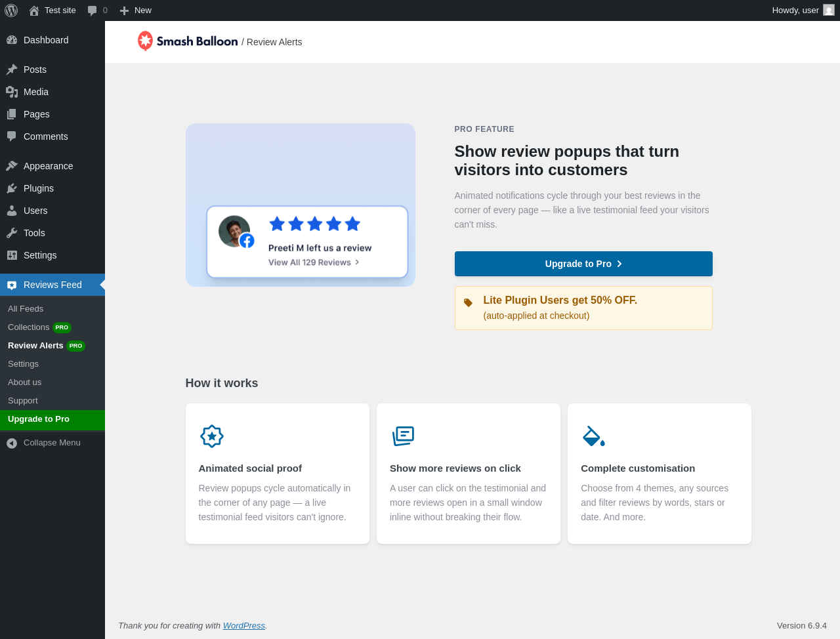Click the Reviews Feed star icon
This screenshot has width=840, height=639.
[x=12, y=285]
